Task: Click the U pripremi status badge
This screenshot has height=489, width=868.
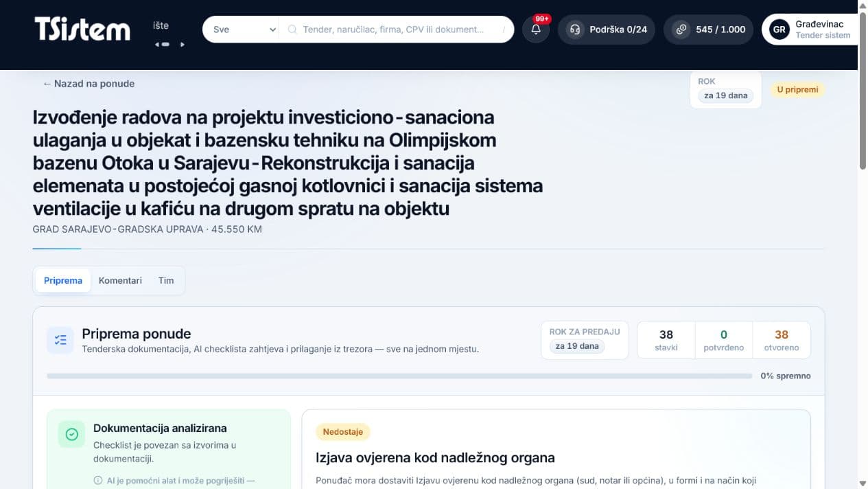Action: coord(797,89)
